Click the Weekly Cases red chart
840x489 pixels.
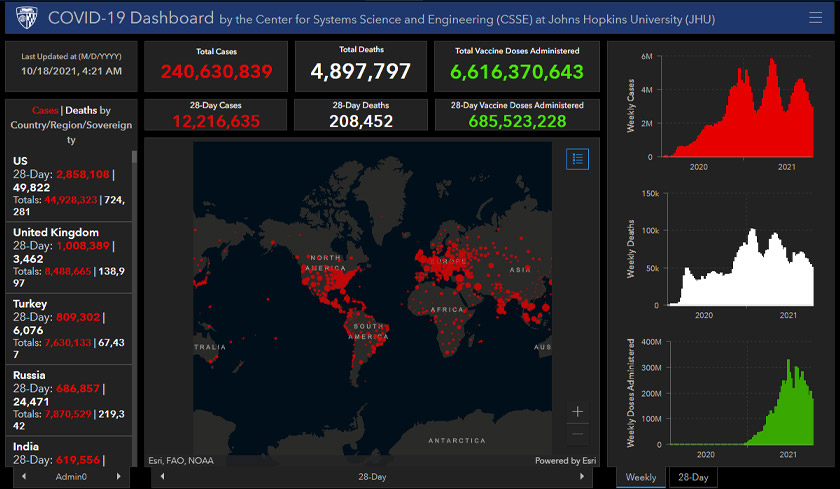(738, 108)
